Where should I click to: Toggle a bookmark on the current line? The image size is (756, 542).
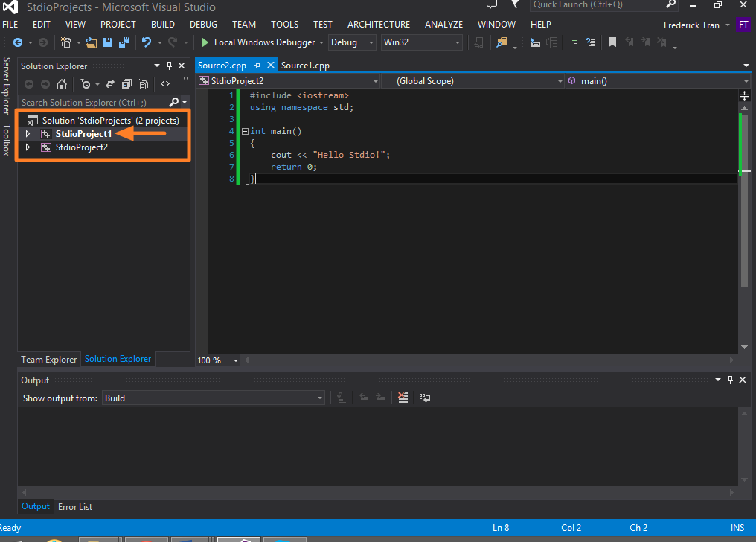tap(612, 42)
